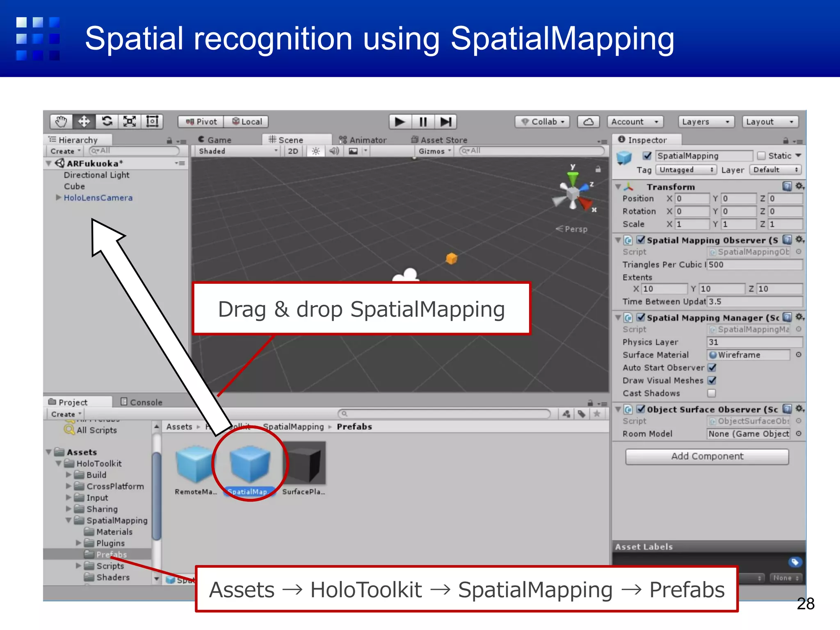This screenshot has height=630, width=840.
Task: Disable Spatial Mapping Observer component checkbox
Action: pos(641,240)
